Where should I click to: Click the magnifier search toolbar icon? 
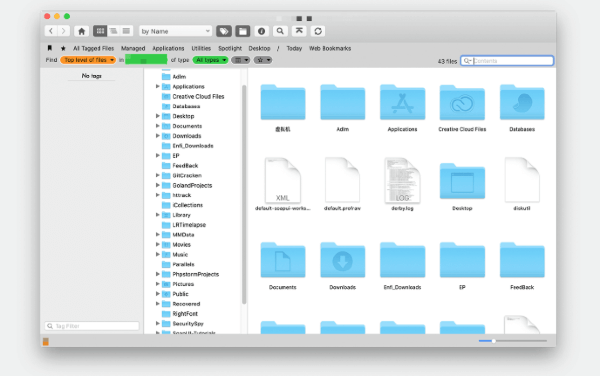(280, 31)
